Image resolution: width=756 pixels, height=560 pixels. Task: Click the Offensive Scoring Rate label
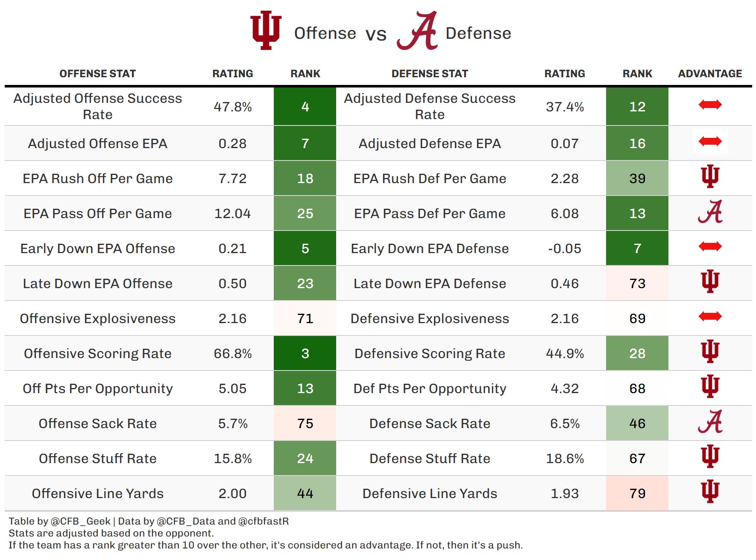(97, 353)
